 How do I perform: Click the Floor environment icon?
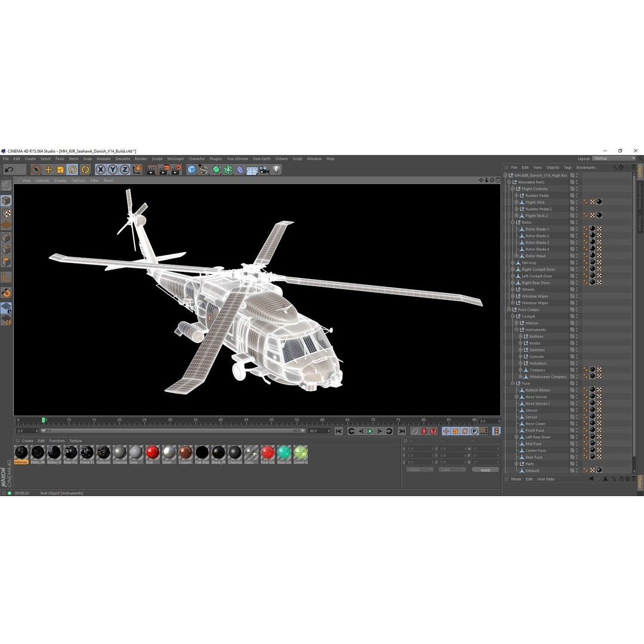(252, 169)
